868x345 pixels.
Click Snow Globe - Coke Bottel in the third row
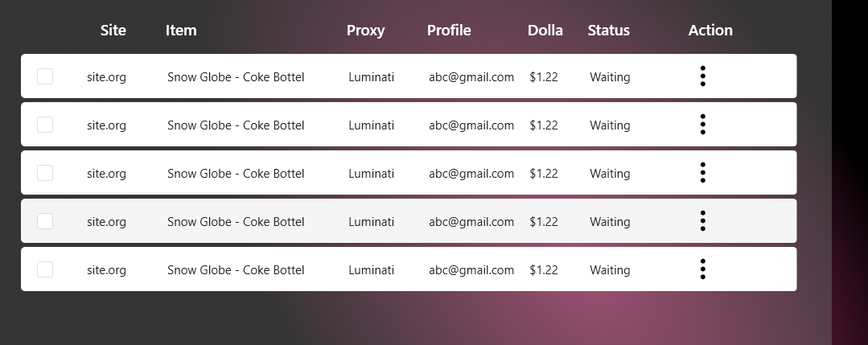tap(236, 174)
